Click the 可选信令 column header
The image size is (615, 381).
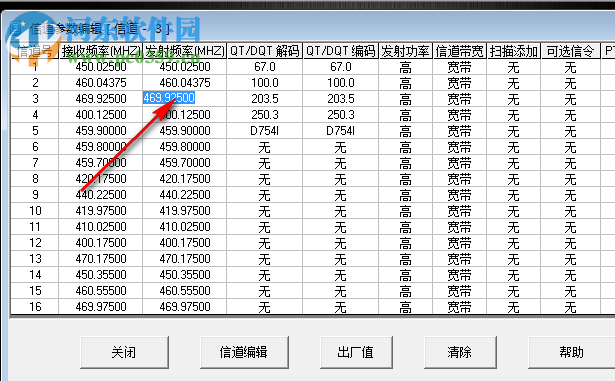[x=570, y=51]
